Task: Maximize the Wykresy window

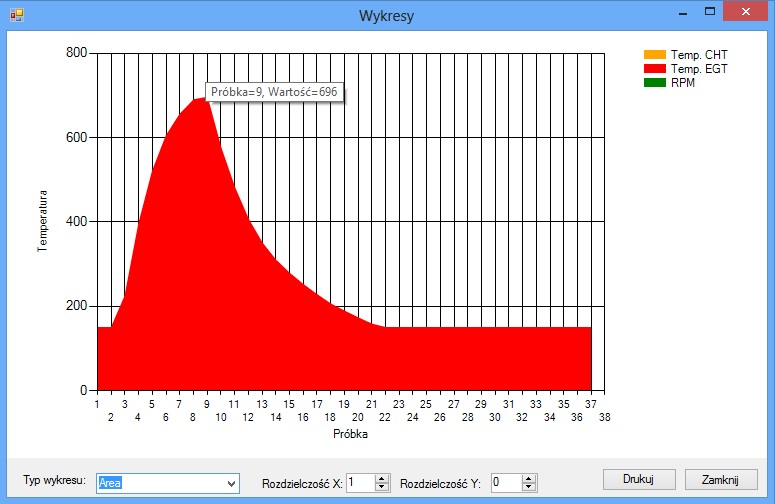Action: click(x=710, y=13)
